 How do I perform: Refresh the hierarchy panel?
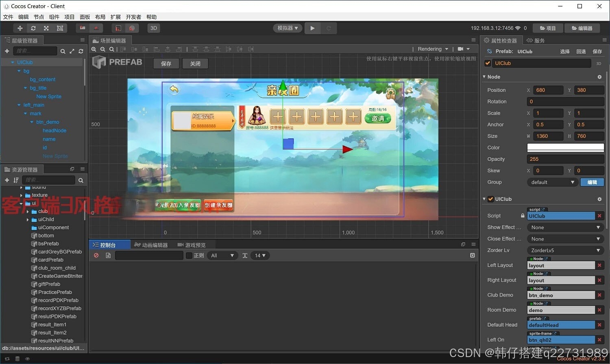pos(81,51)
